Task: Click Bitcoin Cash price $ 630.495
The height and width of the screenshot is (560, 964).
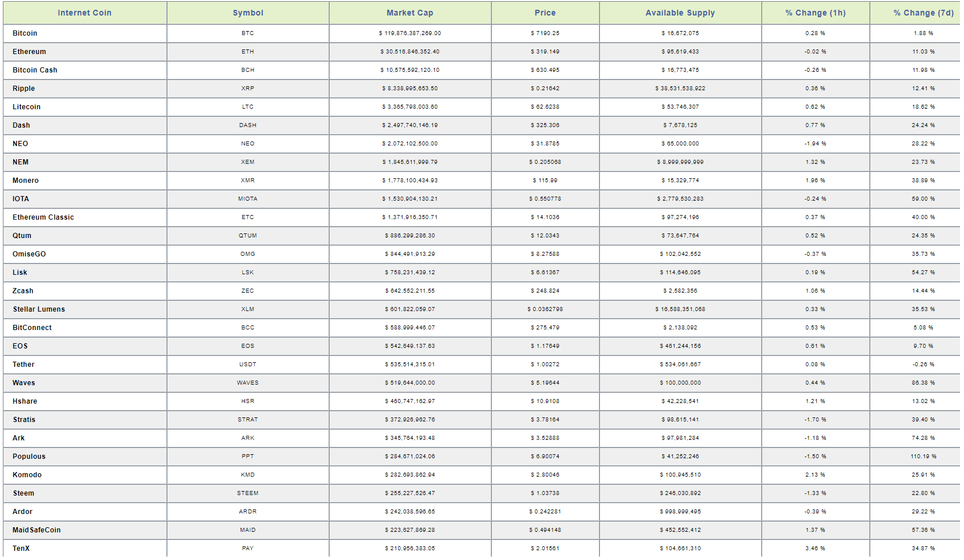Action: tap(545, 70)
